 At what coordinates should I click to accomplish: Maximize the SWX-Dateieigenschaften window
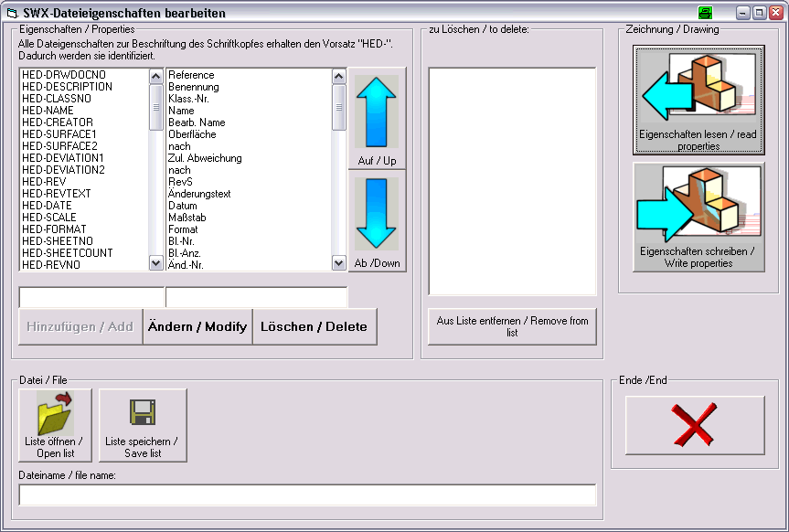760,13
